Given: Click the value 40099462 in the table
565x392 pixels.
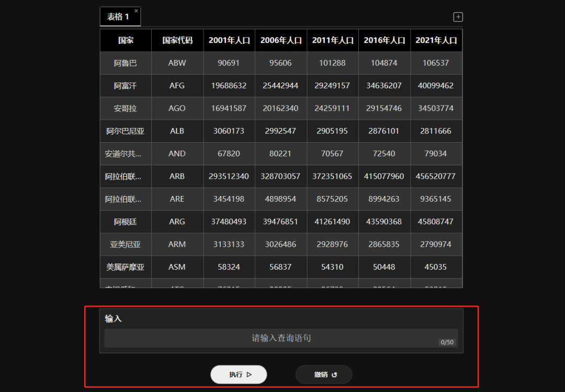Looking at the screenshot, I should [x=436, y=86].
